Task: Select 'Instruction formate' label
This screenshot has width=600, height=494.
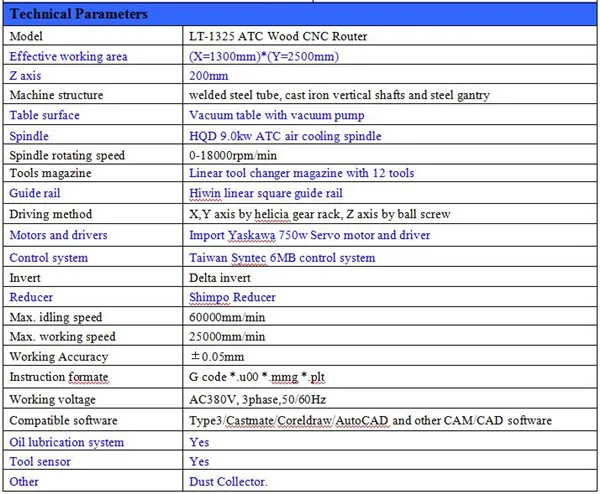Action: 59,377
